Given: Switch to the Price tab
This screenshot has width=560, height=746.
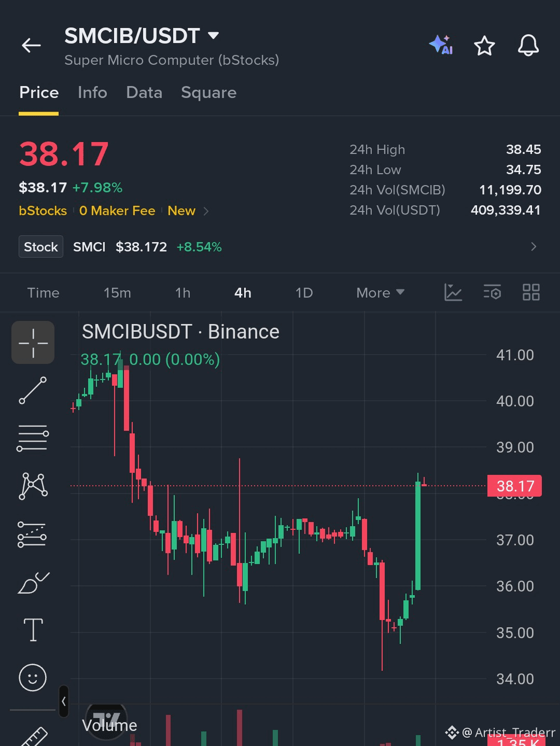Looking at the screenshot, I should pyautogui.click(x=39, y=93).
